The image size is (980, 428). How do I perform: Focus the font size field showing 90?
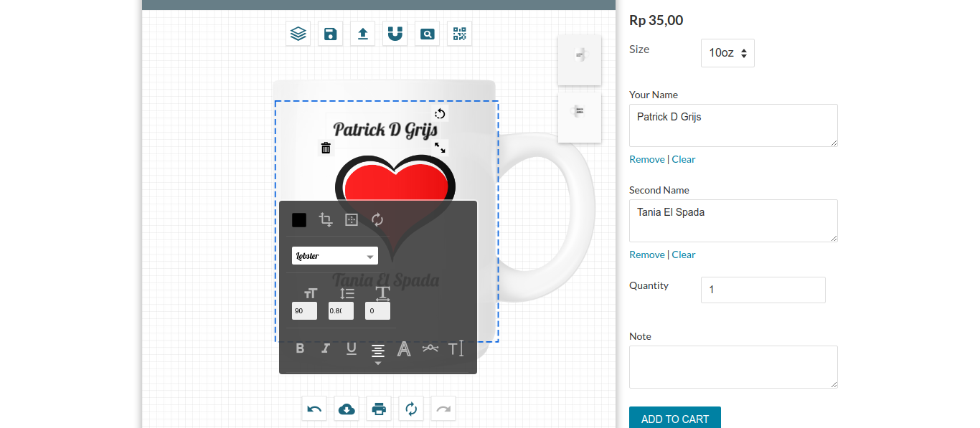tap(304, 311)
